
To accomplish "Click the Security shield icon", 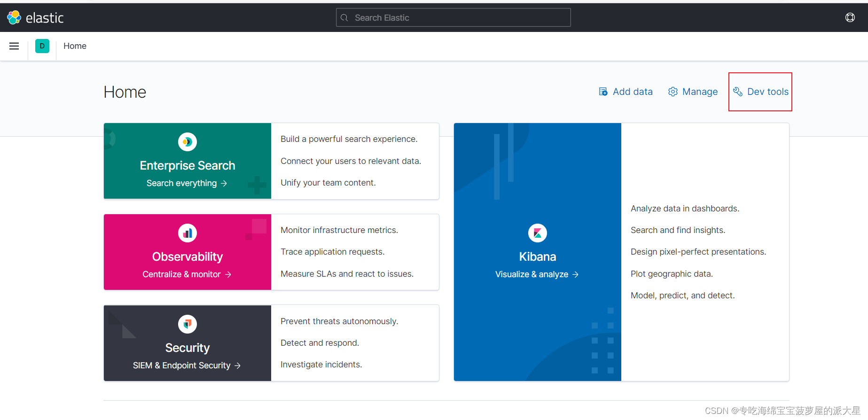I will 188,324.
